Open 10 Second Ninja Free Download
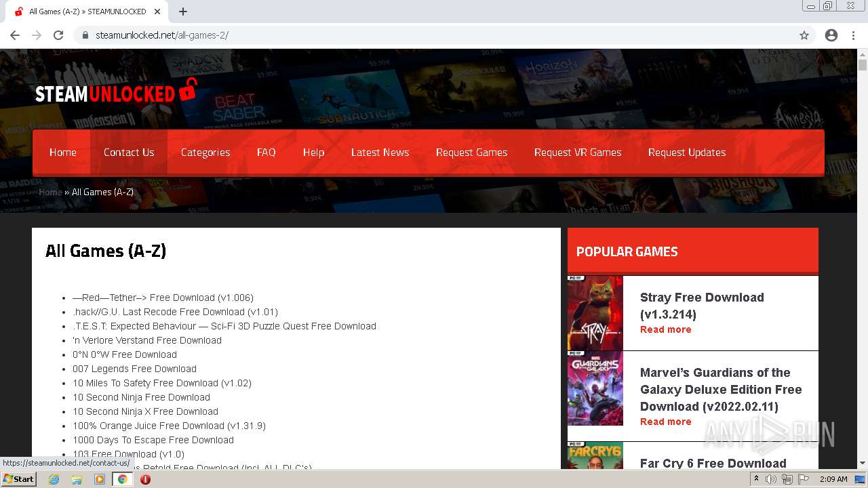 141,397
